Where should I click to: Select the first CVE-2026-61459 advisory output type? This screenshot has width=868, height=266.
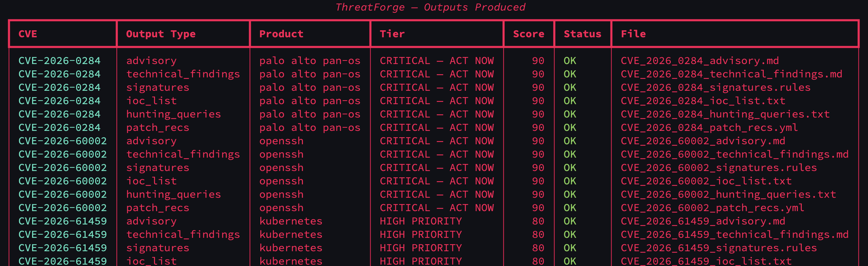coord(151,221)
